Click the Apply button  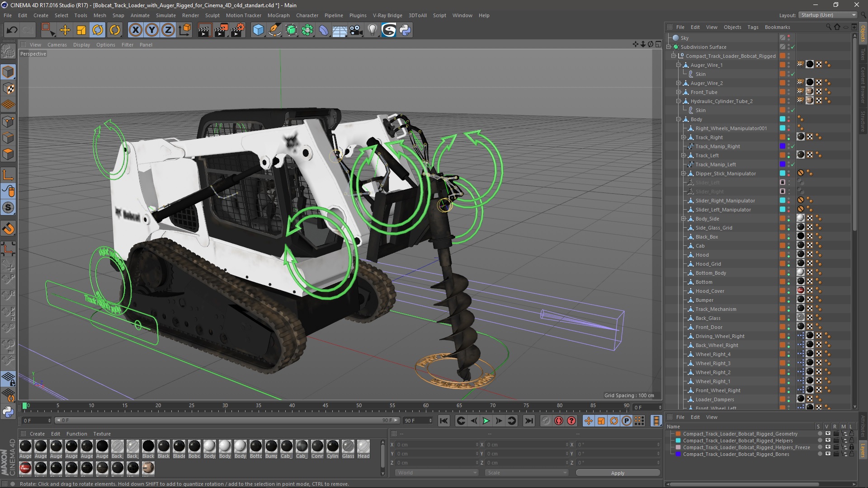pos(617,473)
